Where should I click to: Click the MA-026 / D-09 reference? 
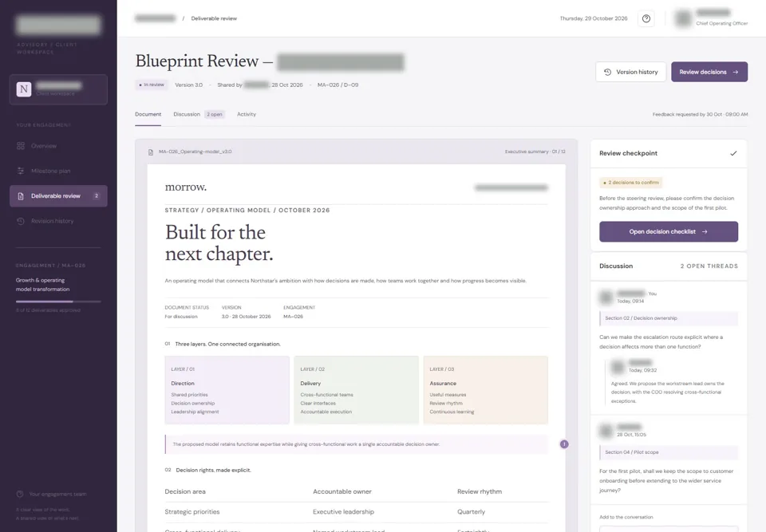tap(338, 85)
